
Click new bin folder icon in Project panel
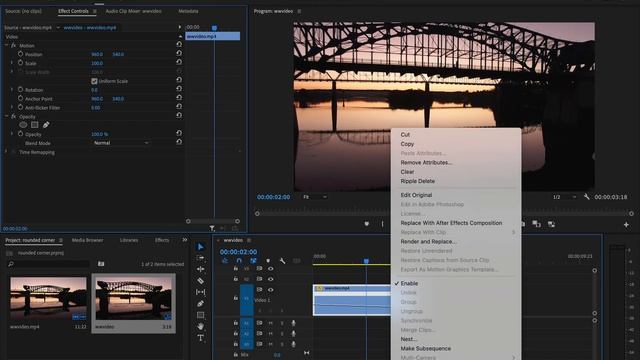(x=101, y=264)
